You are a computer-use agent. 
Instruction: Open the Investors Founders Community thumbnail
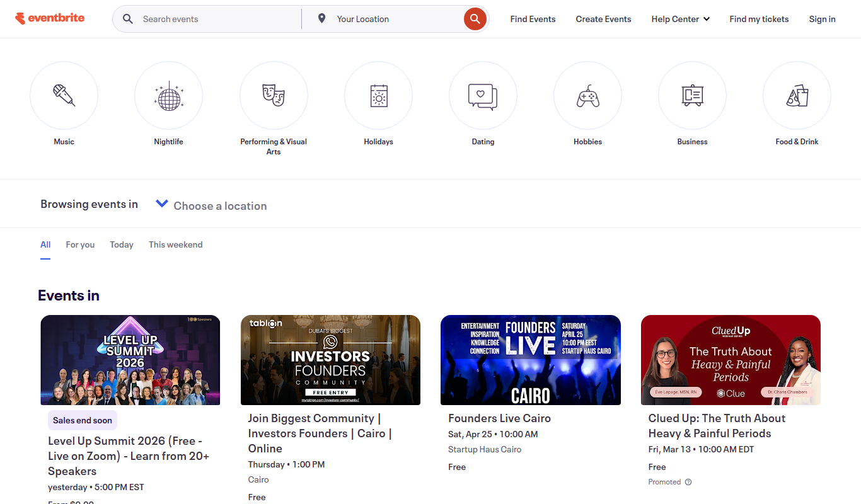coord(330,360)
